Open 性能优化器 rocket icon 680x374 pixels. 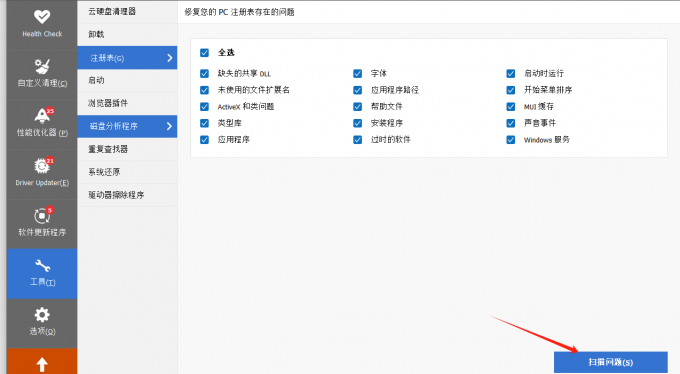click(42, 116)
